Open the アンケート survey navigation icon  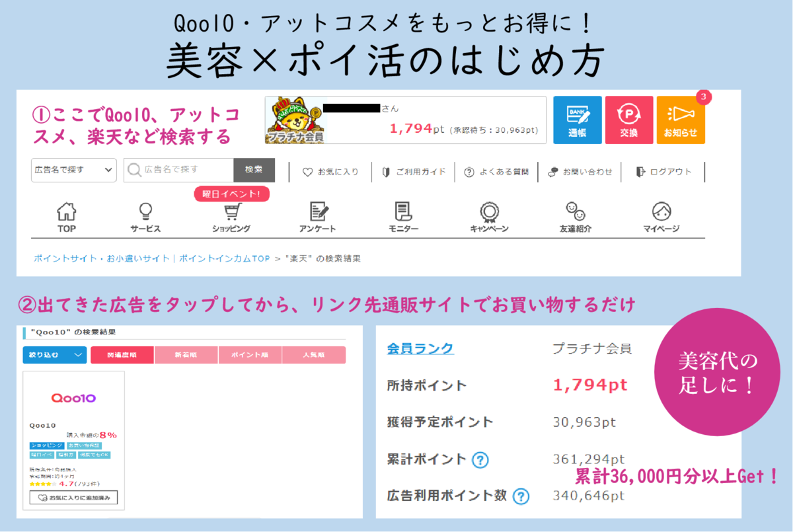[318, 218]
